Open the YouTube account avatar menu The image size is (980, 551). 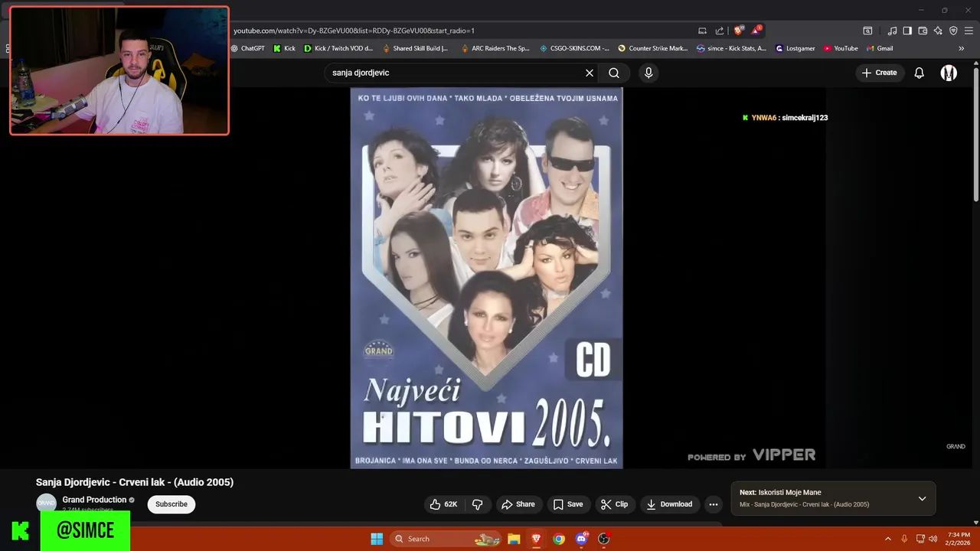[949, 73]
